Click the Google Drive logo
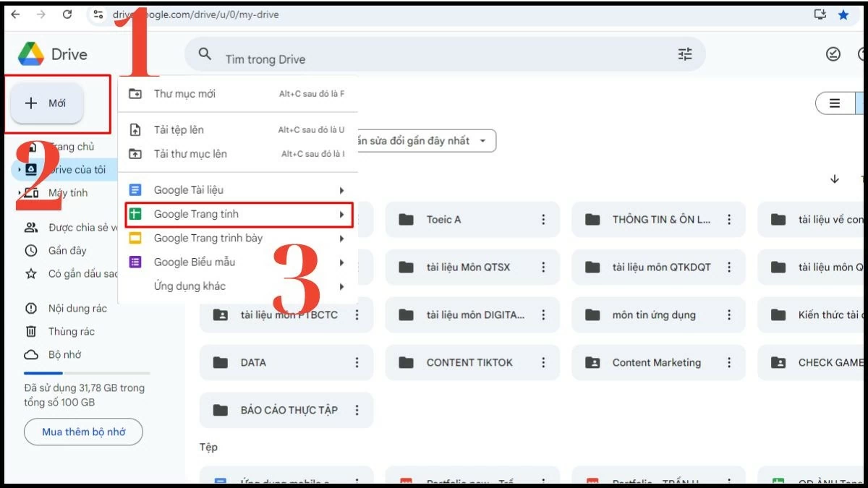Viewport: 868px width, 488px height. [x=33, y=53]
